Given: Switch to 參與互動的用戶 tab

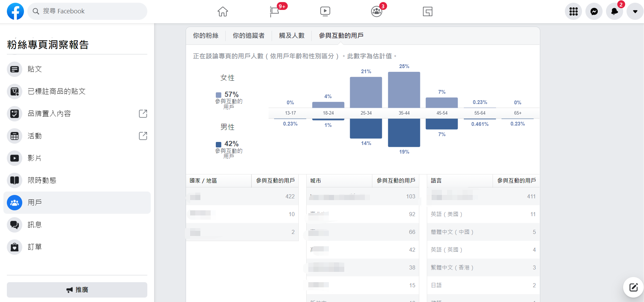Looking at the screenshot, I should pyautogui.click(x=341, y=36).
